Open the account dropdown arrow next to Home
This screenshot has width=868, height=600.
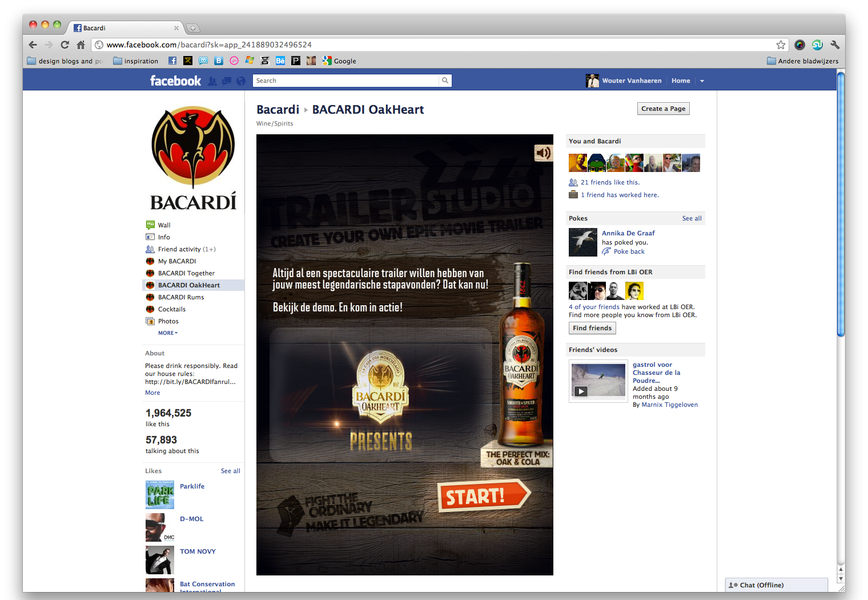point(702,81)
